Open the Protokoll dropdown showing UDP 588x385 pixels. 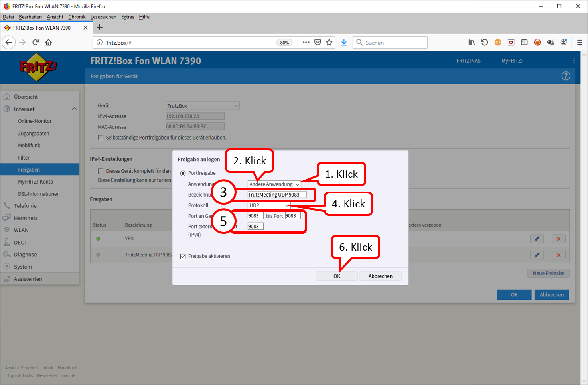click(x=269, y=205)
